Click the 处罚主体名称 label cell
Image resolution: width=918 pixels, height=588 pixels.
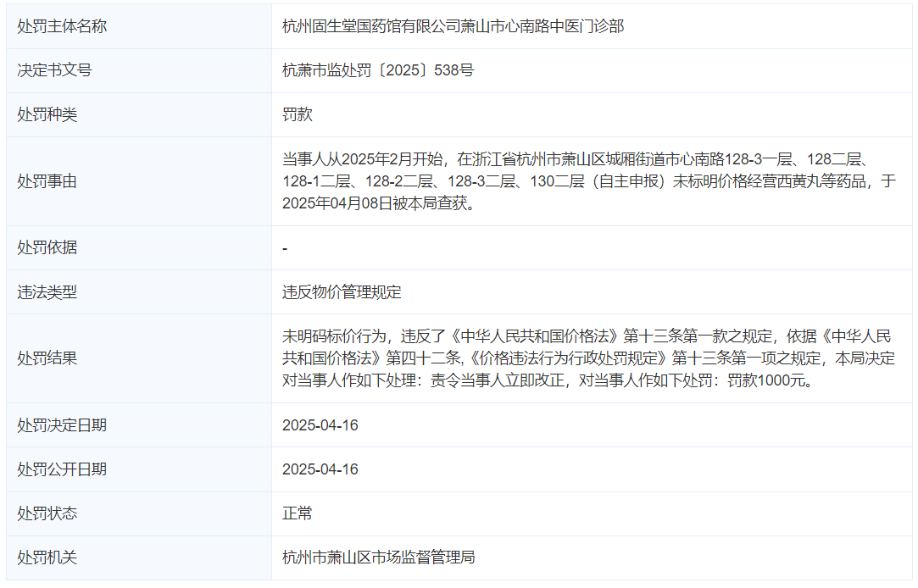click(139, 26)
